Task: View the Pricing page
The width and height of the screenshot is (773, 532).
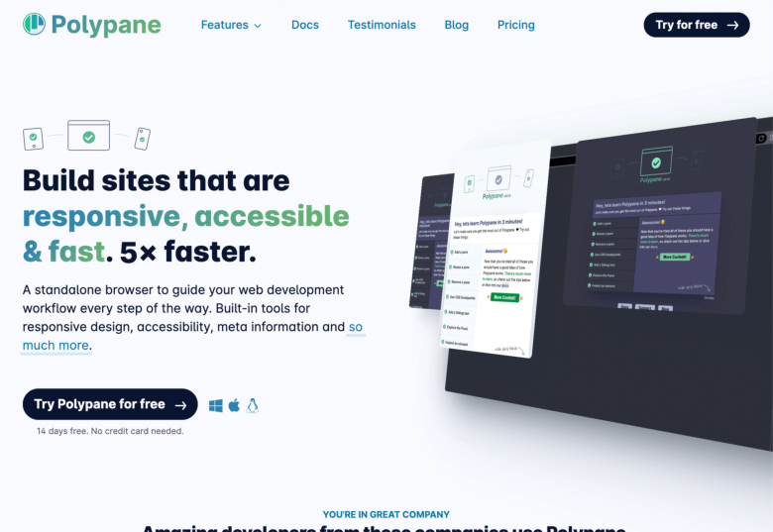Action: [515, 25]
